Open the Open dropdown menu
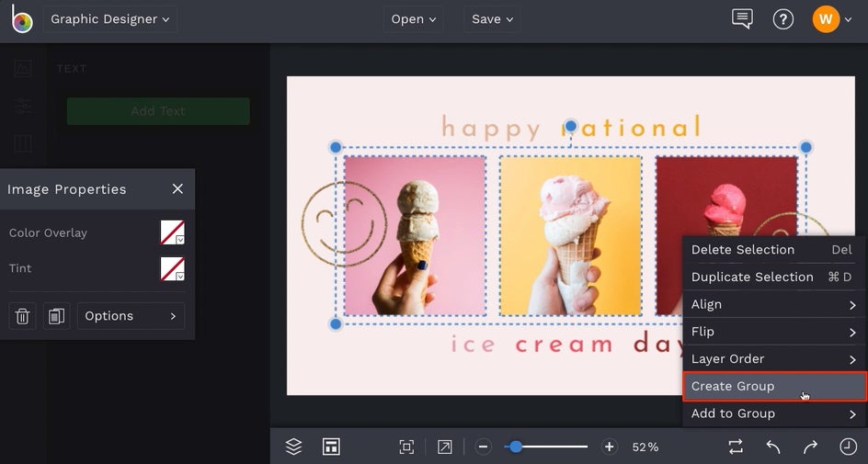This screenshot has height=464, width=868. pos(413,19)
